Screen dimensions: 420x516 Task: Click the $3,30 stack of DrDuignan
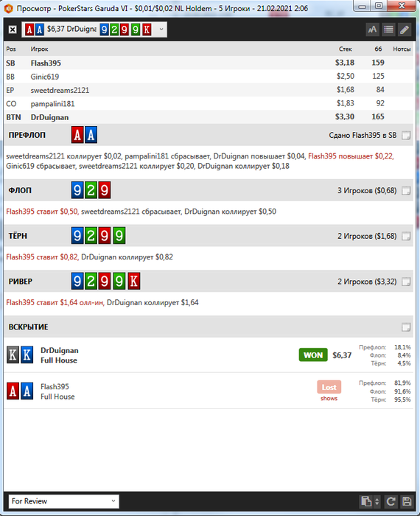coord(345,116)
